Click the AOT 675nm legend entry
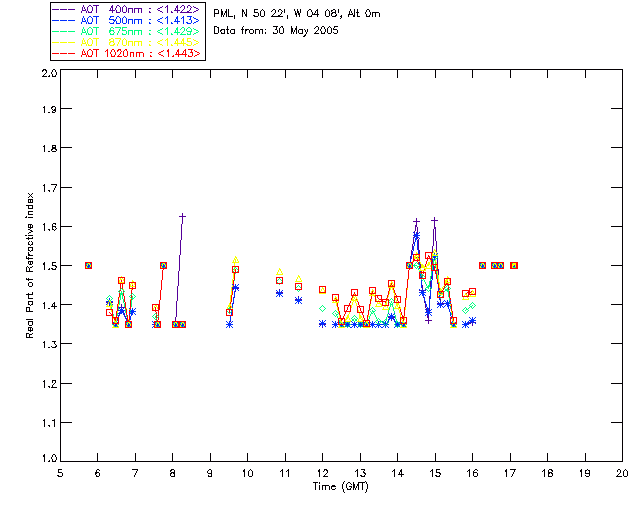 (x=127, y=31)
